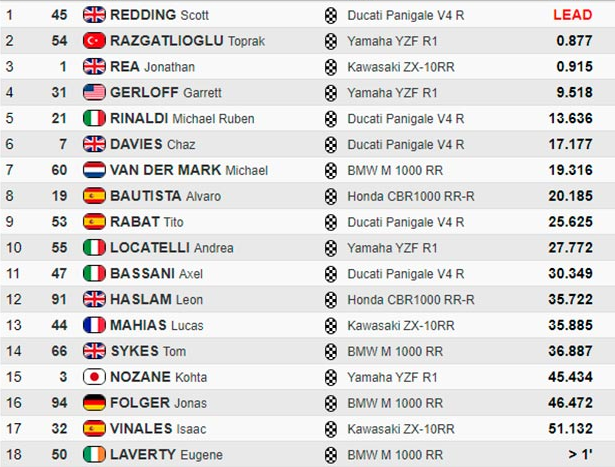Click the UK flag beside Redding

click(94, 15)
